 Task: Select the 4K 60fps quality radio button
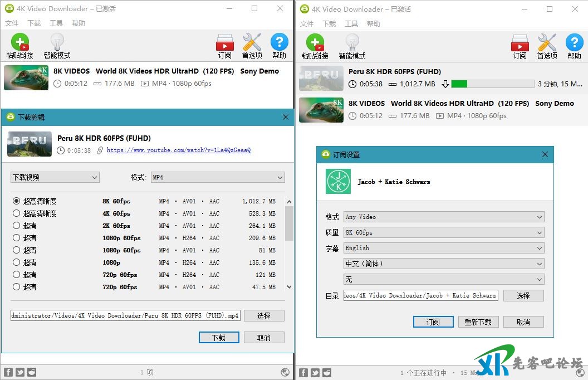coord(17,213)
